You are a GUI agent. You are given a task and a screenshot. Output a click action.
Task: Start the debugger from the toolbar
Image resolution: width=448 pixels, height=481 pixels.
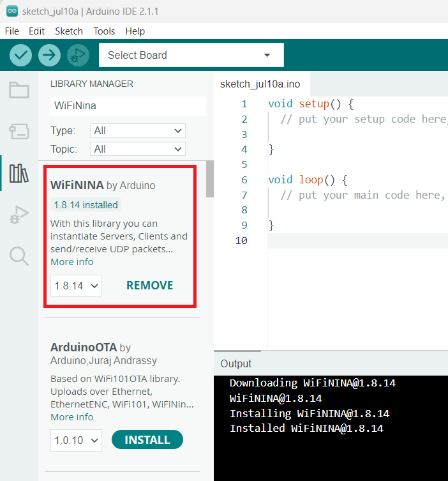78,55
